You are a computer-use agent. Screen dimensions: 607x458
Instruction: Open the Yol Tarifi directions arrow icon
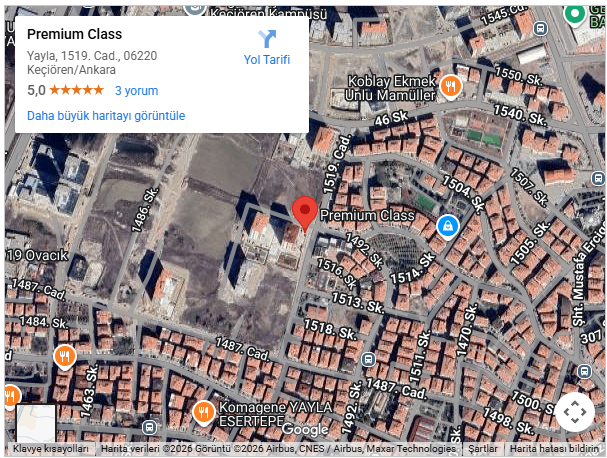click(x=267, y=39)
